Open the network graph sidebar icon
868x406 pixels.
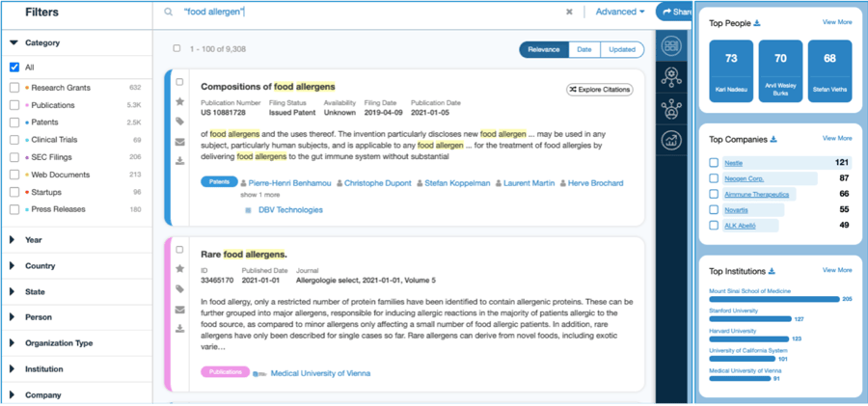click(671, 78)
